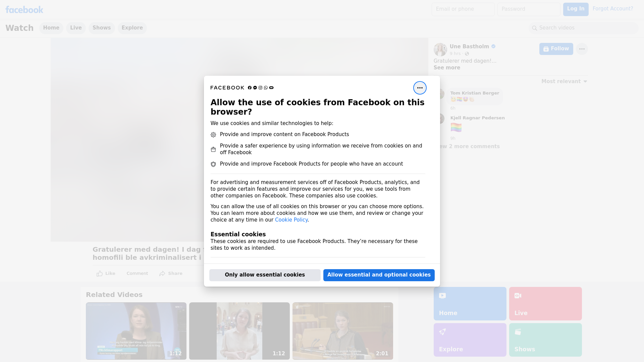Expand View 2 more comments
Screen dimensions: 644x362
point(470,146)
